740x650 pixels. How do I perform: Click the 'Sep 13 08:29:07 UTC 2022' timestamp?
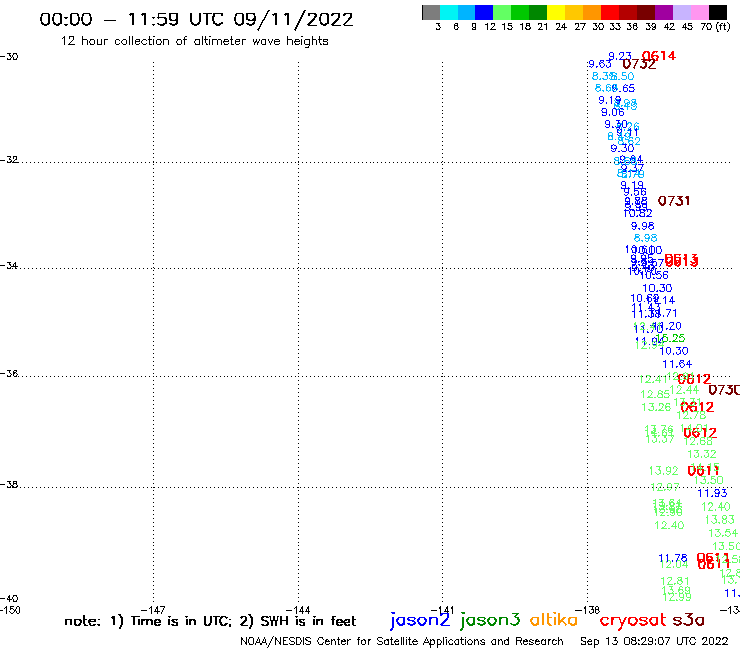[x=654, y=641]
